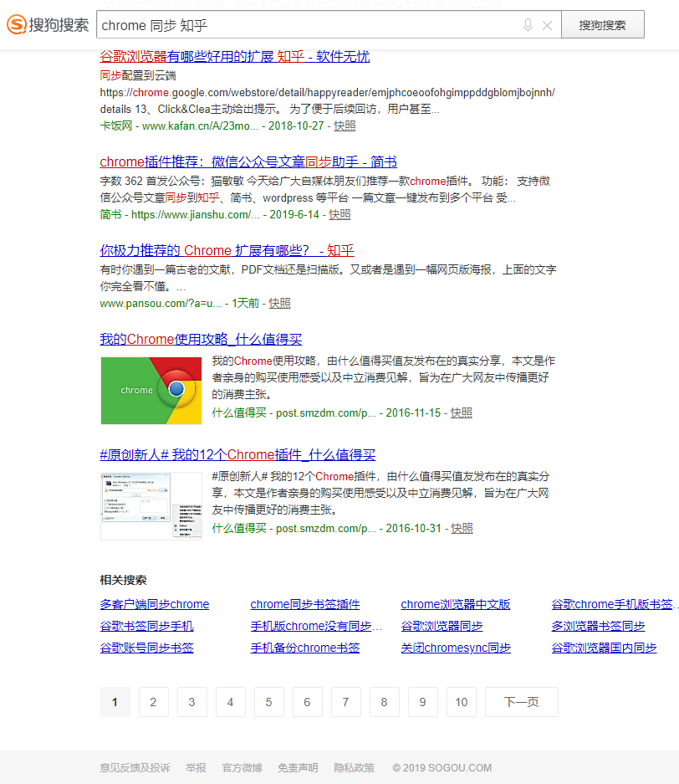
Task: Open 快照 for the pansou.com result
Action: click(x=280, y=303)
